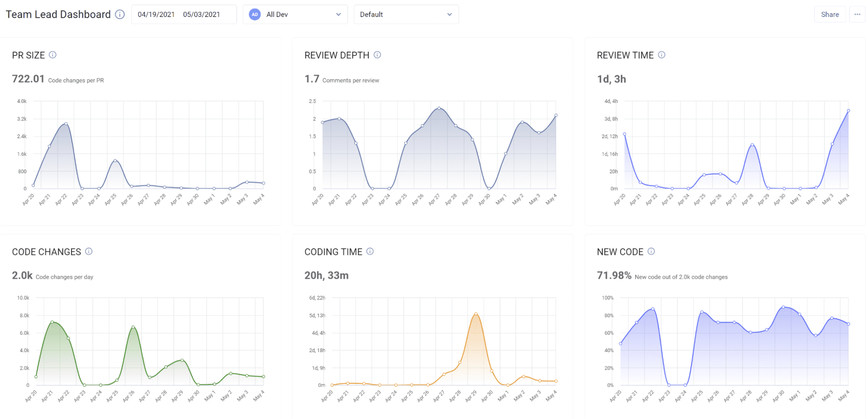Click the REVIEW DEPTH info icon

[377, 55]
